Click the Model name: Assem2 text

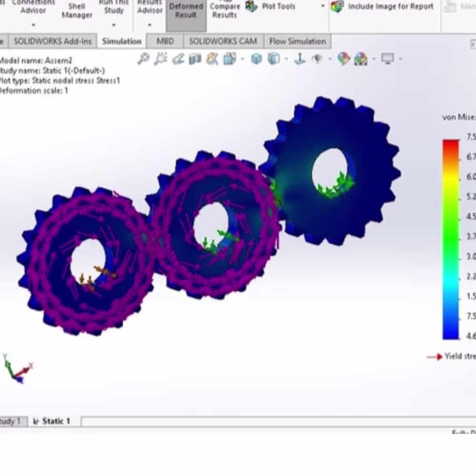(x=36, y=60)
